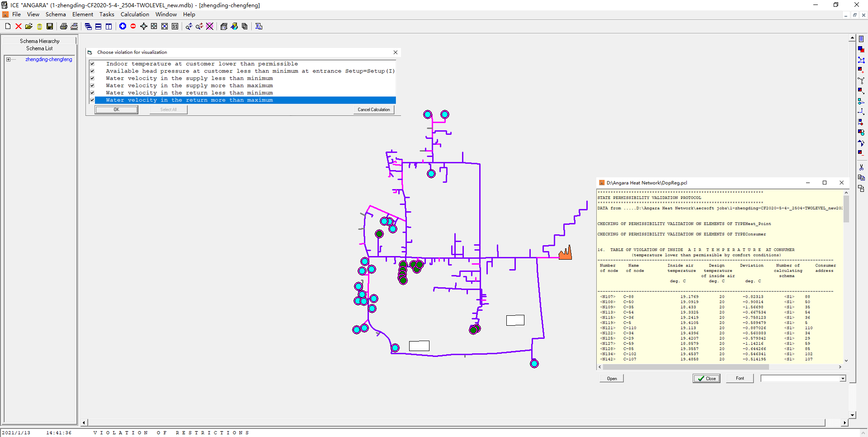The width and height of the screenshot is (868, 437).
Task: Toggle checkbox for supply velocity less than minimum
Action: [92, 78]
